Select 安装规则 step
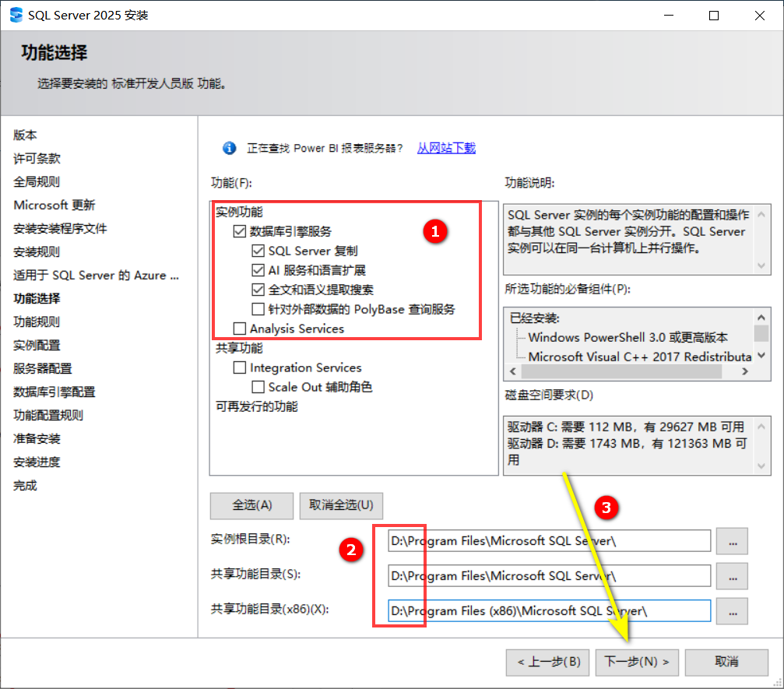Screen dimensions: 784x689 (37, 252)
